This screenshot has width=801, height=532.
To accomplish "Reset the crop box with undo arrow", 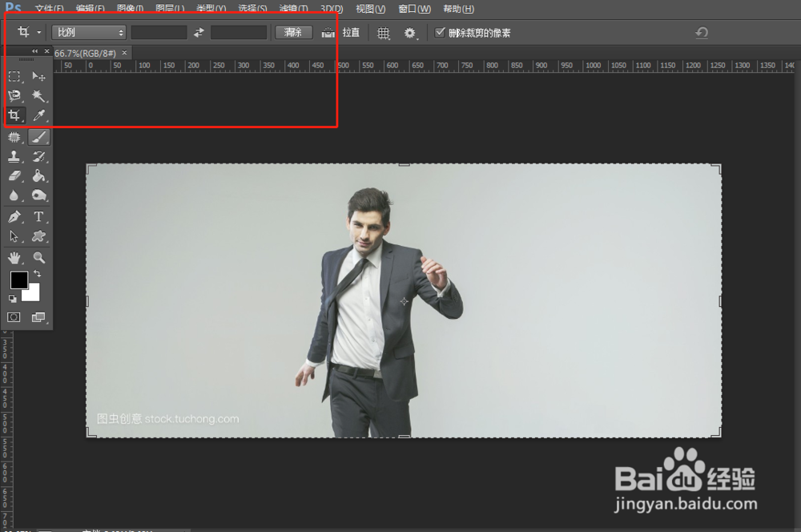I will [702, 33].
